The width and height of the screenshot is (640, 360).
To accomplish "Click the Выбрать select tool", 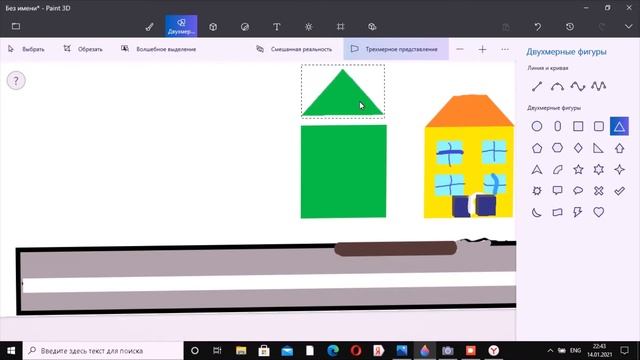I will [26, 49].
